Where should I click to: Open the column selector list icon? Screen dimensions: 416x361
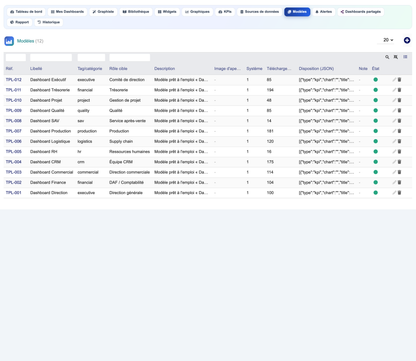click(x=405, y=57)
